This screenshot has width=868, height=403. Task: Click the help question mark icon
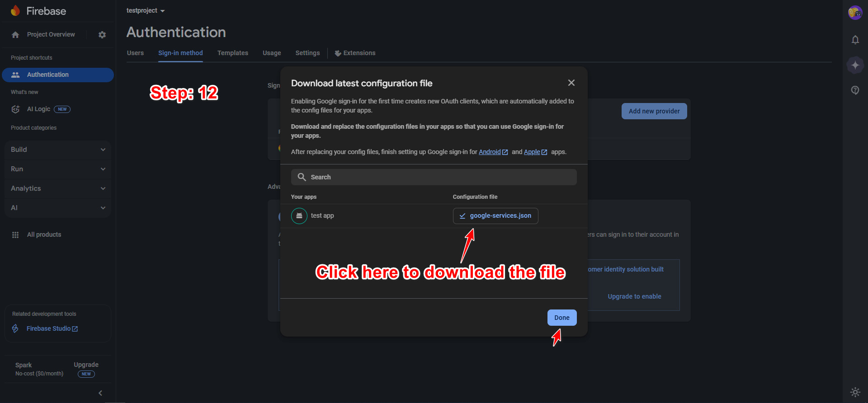(855, 90)
